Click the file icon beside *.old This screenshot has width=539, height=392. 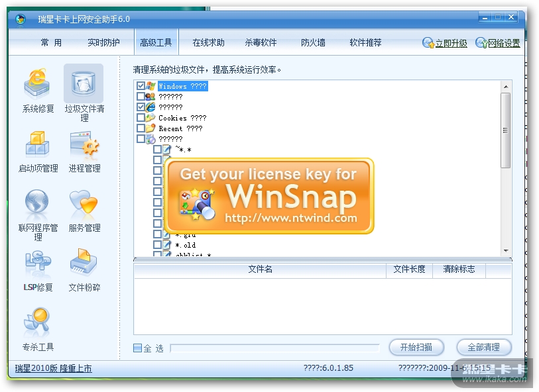(166, 245)
